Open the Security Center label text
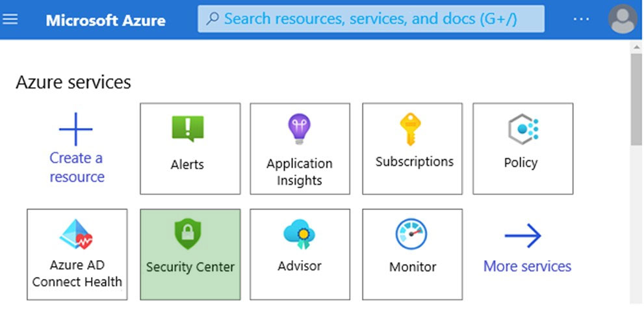This screenshot has height=329, width=644. (x=190, y=267)
